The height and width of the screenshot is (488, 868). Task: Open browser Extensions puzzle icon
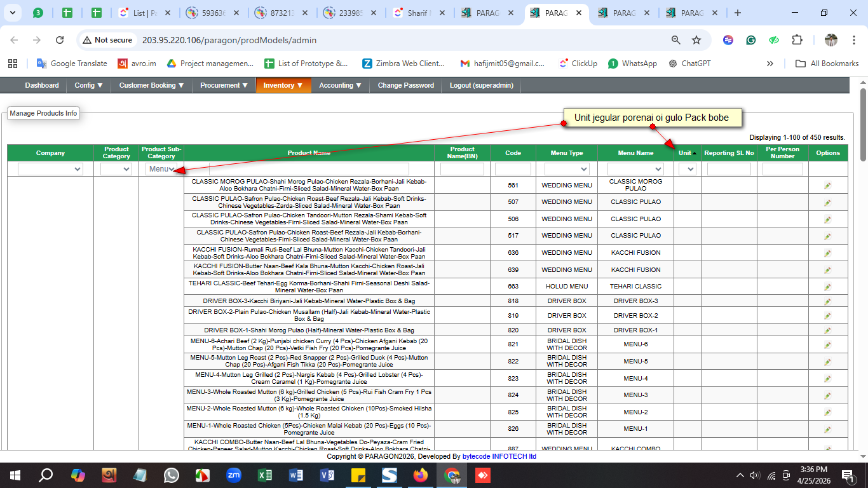[x=797, y=40]
